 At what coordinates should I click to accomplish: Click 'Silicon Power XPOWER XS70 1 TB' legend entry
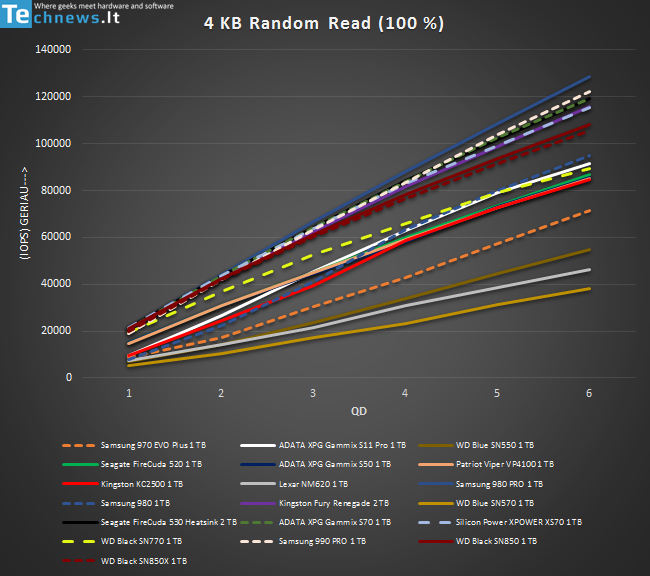click(500, 522)
